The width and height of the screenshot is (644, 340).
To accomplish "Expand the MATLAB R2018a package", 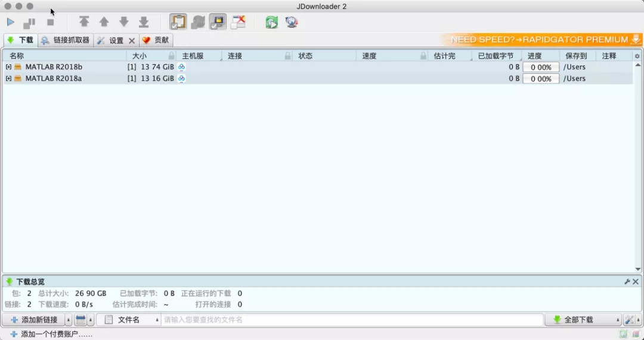I will (x=8, y=79).
